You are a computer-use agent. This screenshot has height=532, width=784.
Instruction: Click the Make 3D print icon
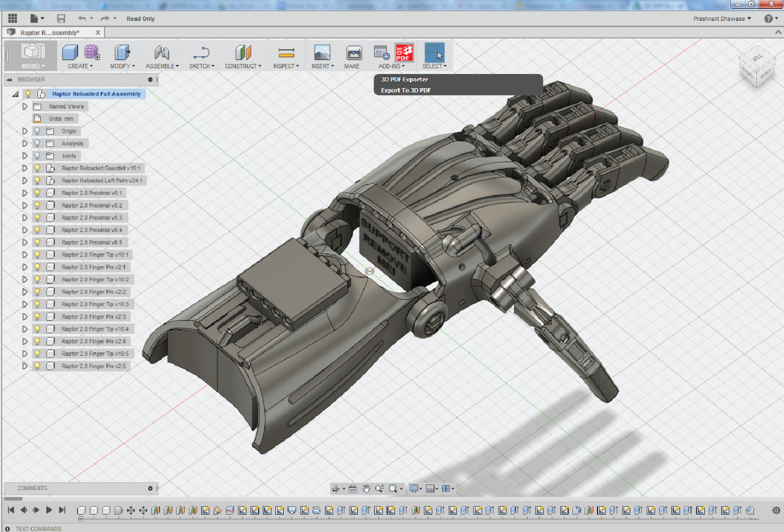[x=354, y=53]
